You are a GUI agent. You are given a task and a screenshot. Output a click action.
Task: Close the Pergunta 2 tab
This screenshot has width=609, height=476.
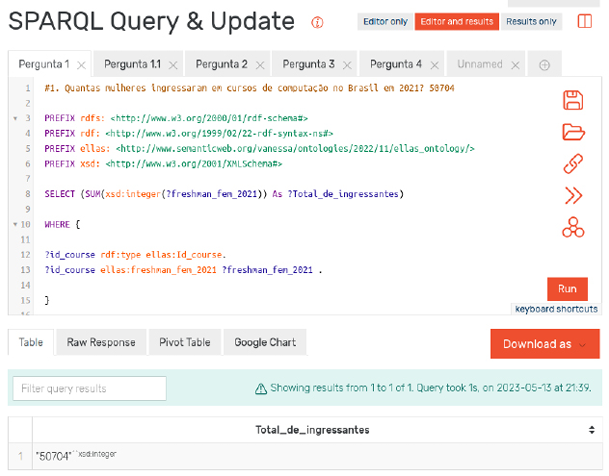tap(260, 65)
